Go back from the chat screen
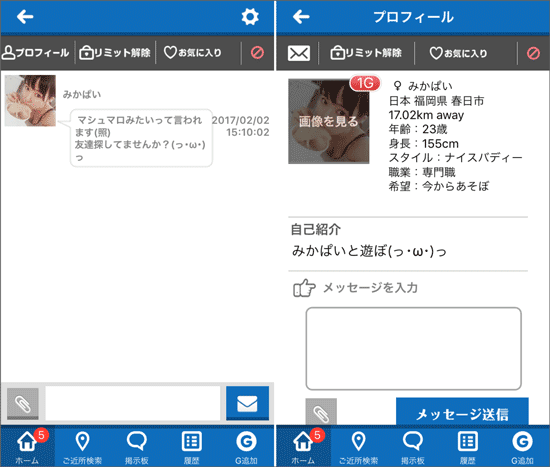 tap(25, 16)
